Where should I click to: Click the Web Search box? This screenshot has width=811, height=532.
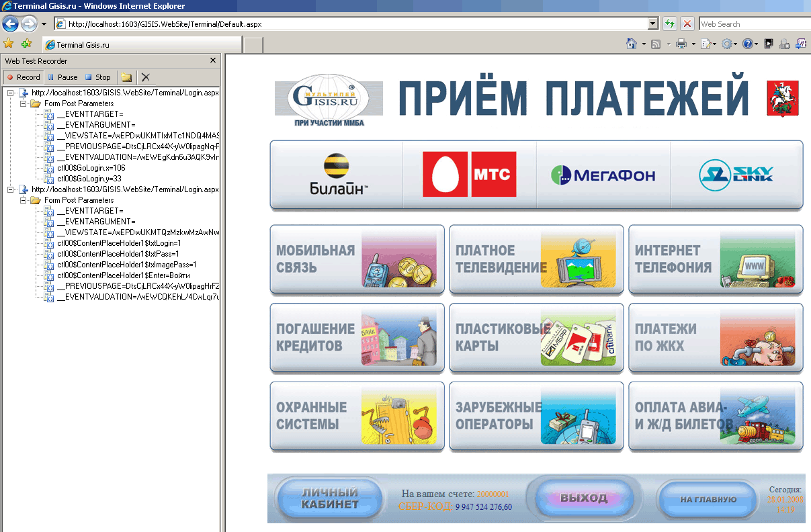(x=755, y=24)
